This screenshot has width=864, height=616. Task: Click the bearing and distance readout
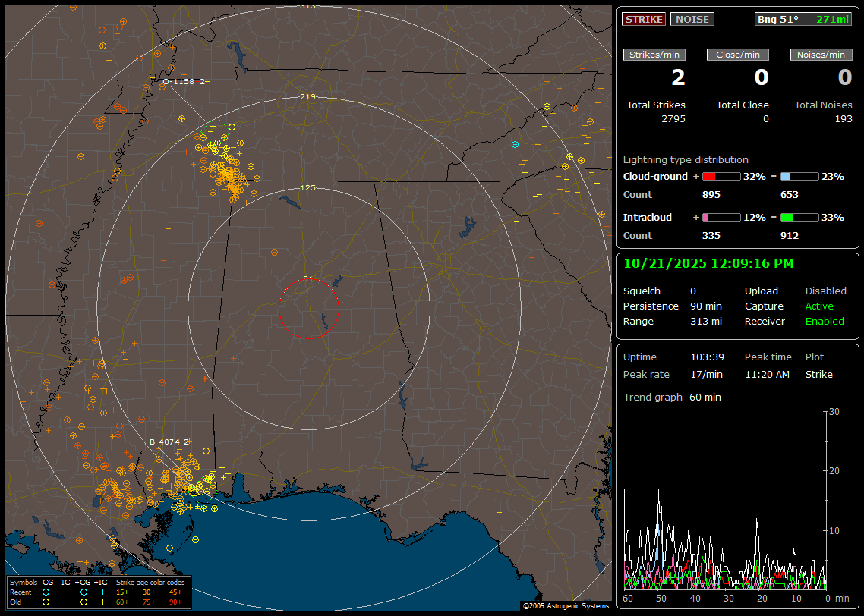pos(803,20)
